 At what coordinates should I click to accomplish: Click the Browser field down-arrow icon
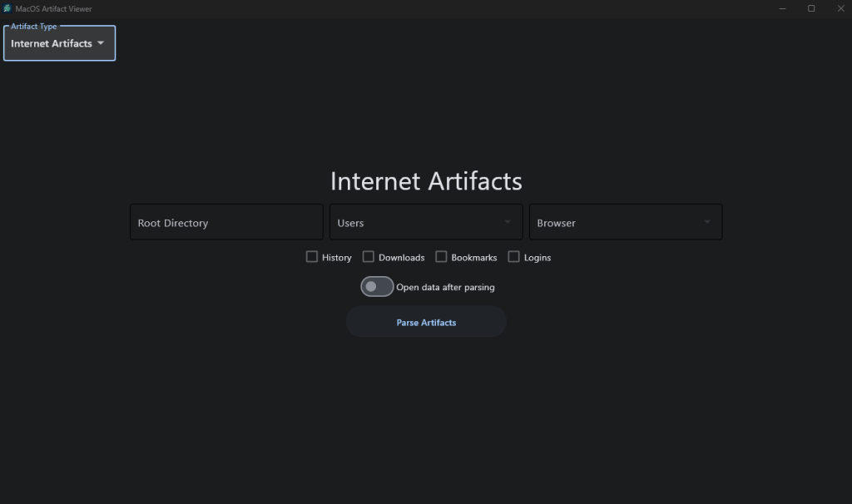[707, 223]
